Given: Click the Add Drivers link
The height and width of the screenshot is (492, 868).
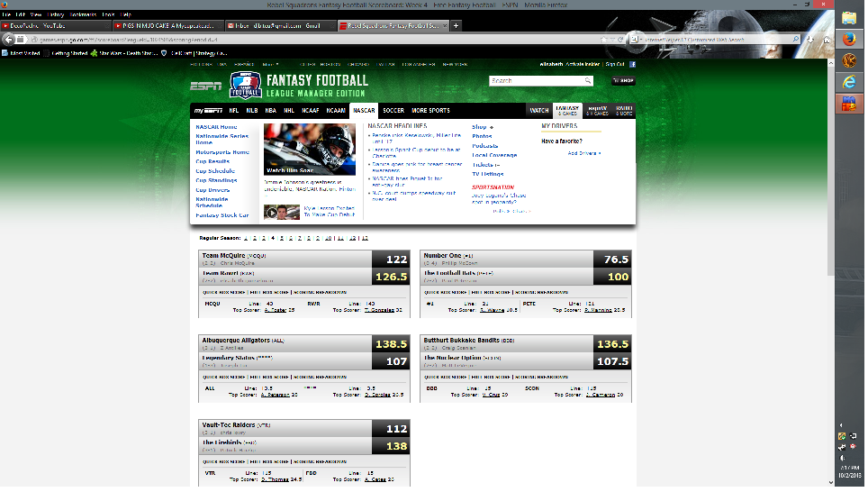Looking at the screenshot, I should click(585, 153).
